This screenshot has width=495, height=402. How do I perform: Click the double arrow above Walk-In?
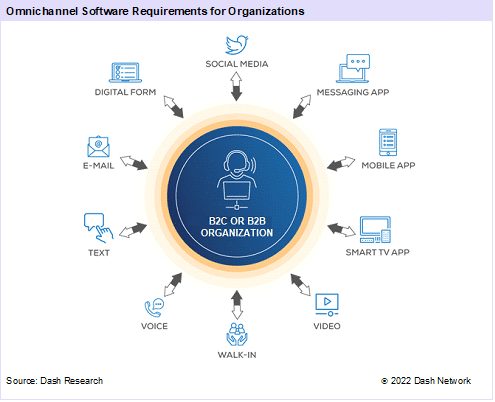tap(237, 305)
